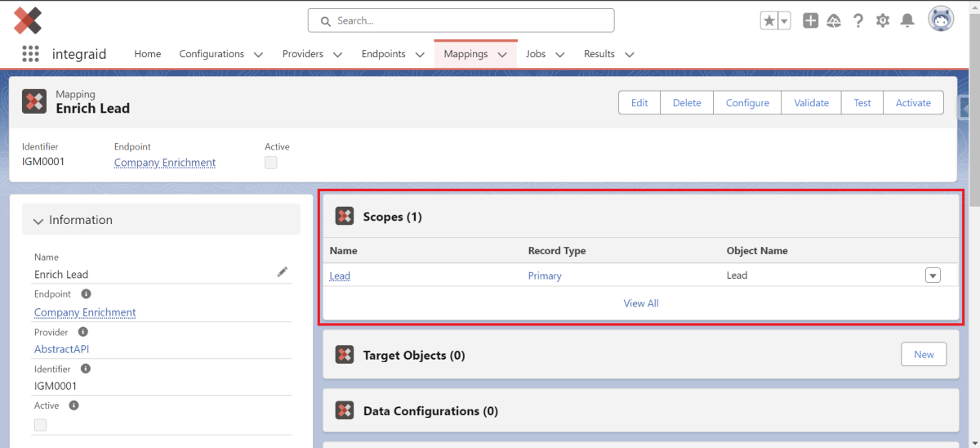Image resolution: width=980 pixels, height=448 pixels.
Task: Open the App Launcher grid icon
Action: (30, 54)
